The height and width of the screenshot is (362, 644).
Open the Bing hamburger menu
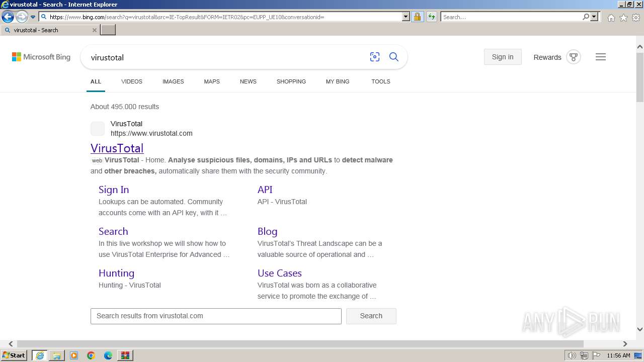tap(601, 57)
